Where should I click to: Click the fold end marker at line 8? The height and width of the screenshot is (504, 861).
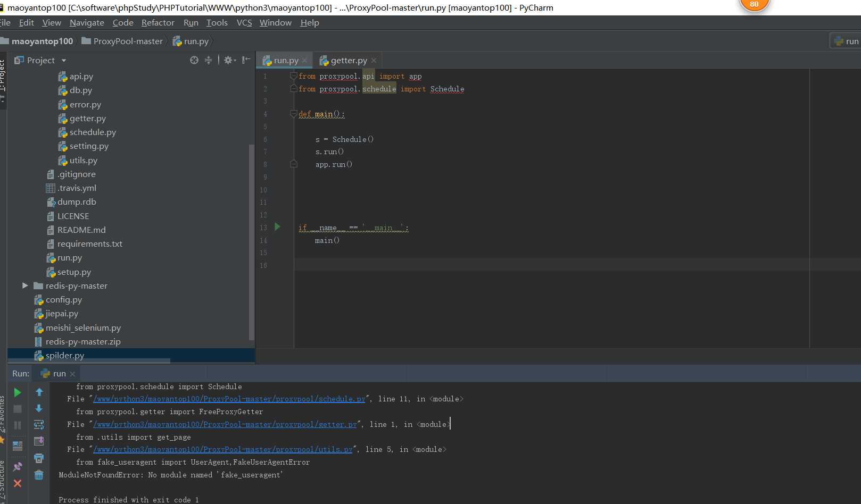click(x=293, y=164)
